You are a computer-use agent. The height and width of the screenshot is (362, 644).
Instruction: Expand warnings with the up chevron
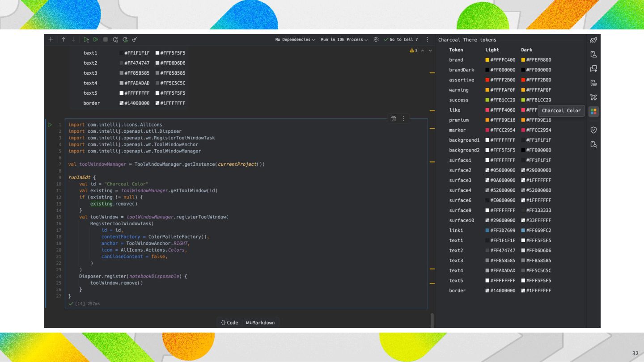tap(423, 51)
